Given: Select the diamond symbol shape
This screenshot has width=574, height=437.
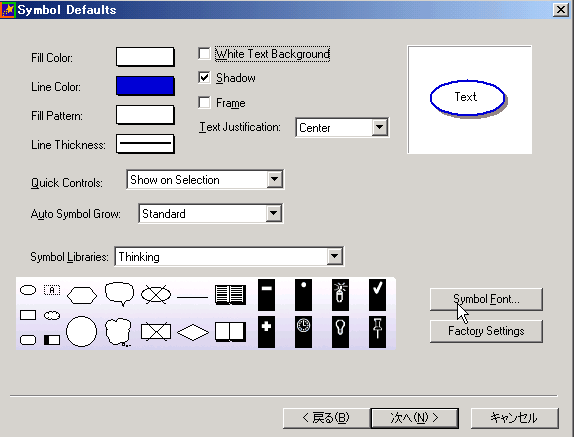Looking at the screenshot, I should [193, 333].
